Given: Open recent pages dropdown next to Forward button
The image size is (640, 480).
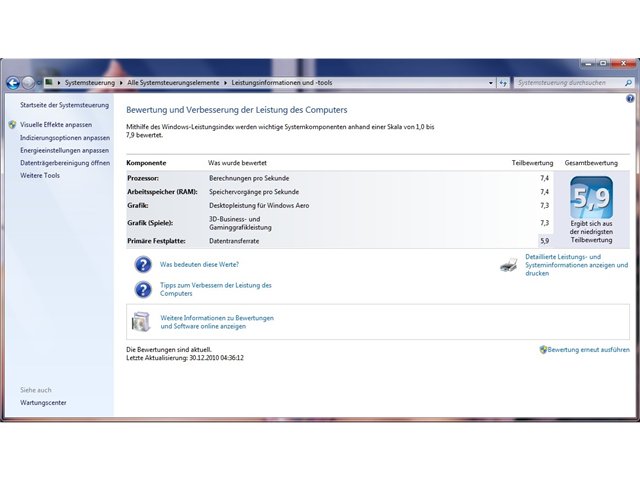Looking at the screenshot, I should pyautogui.click(x=39, y=83).
